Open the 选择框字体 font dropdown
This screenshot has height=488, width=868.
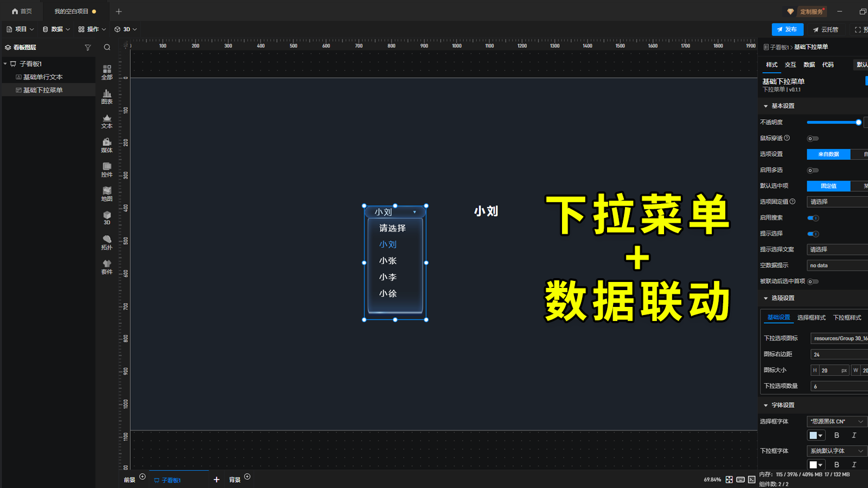coord(835,421)
